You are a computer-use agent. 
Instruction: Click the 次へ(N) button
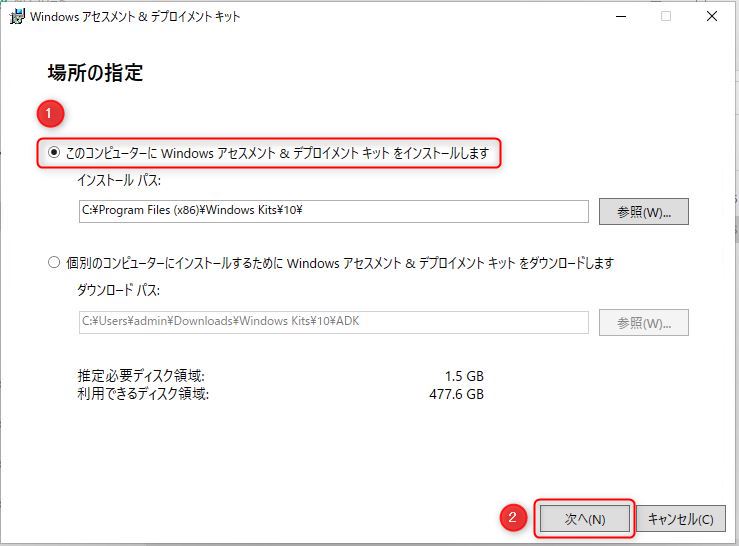pyautogui.click(x=584, y=519)
